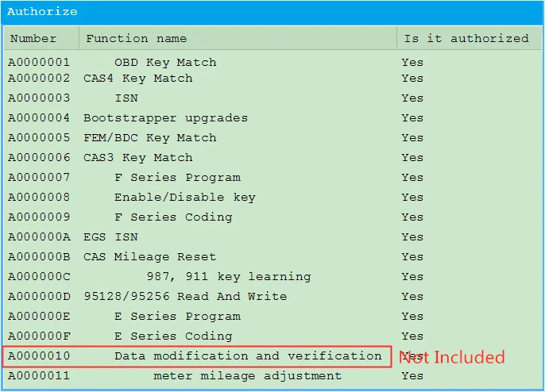Click the 987, 911 key learning function

tap(229, 277)
